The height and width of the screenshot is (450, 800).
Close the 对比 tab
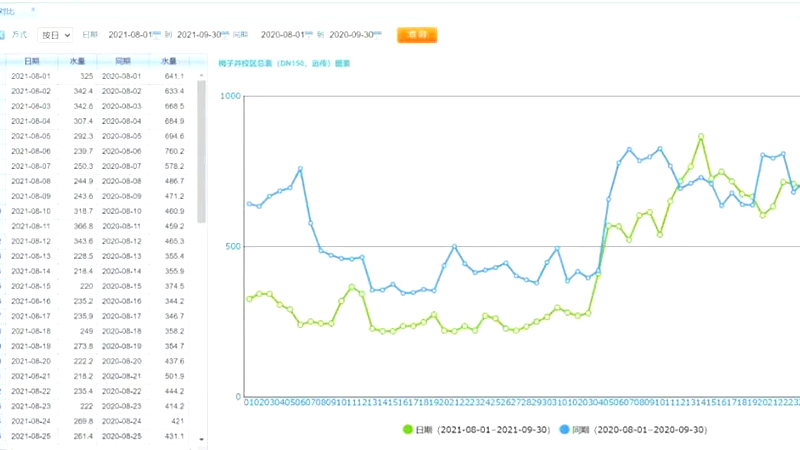[33, 10]
